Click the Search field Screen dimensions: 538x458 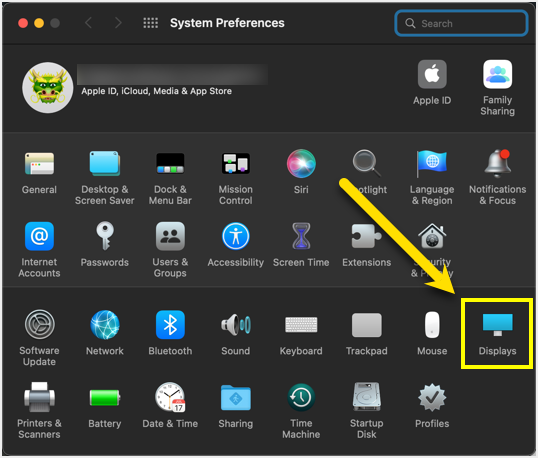(x=461, y=23)
